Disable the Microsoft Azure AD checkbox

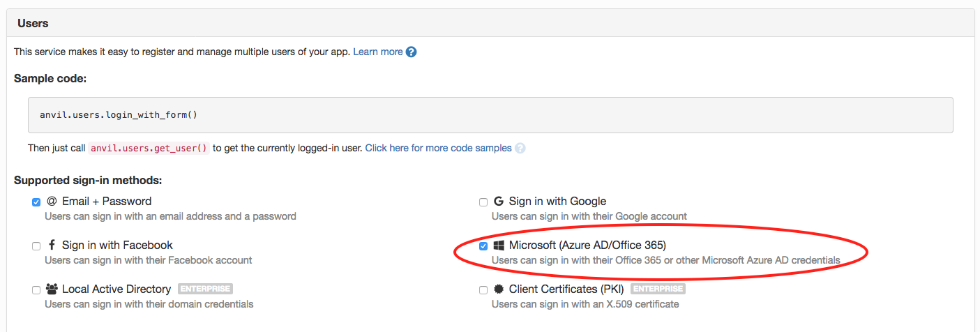[483, 246]
